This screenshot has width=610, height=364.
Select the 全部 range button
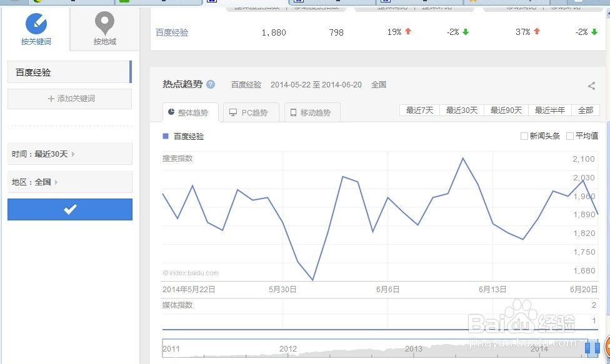pos(586,111)
